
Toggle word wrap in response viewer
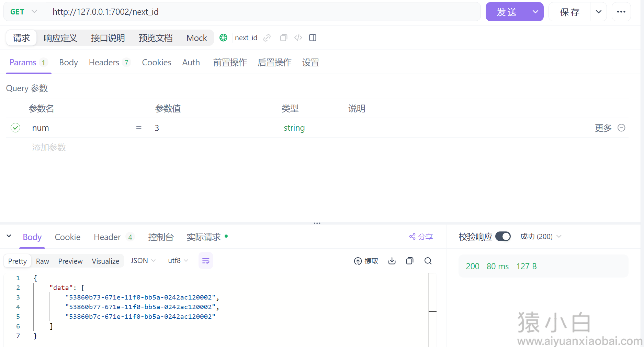pos(206,261)
